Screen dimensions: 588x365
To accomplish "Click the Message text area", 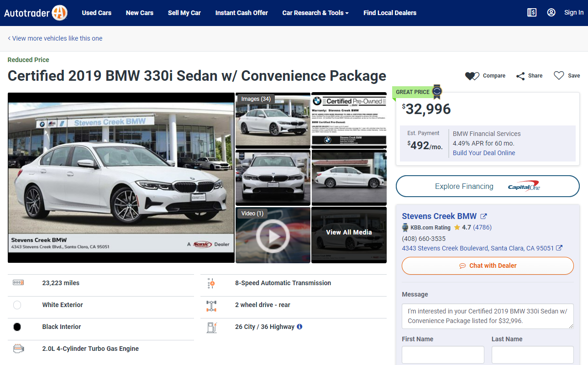I will coord(488,316).
